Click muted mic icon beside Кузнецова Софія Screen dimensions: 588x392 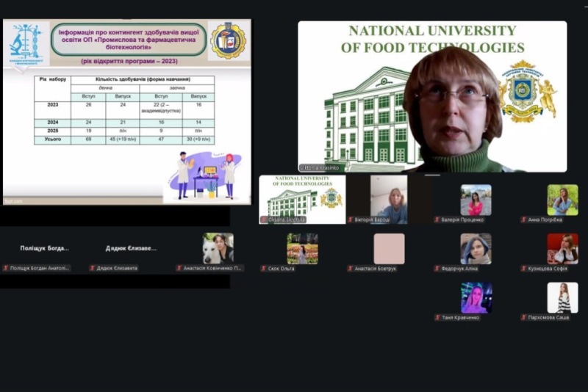[523, 269]
